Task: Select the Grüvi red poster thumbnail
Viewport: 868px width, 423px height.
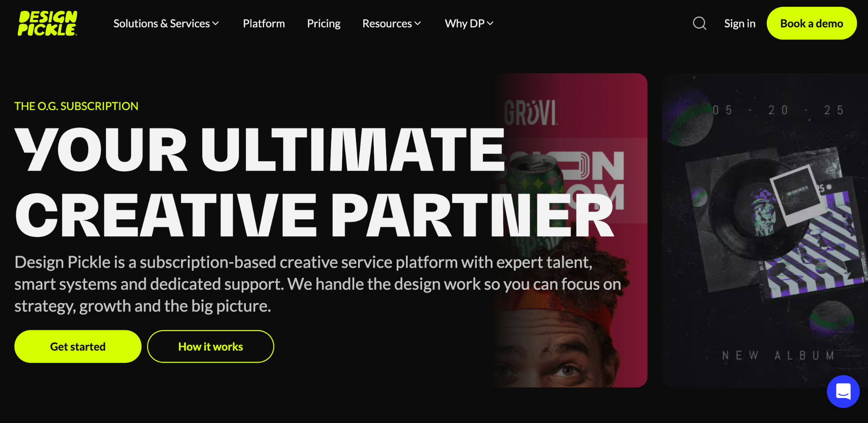Action: 570,230
